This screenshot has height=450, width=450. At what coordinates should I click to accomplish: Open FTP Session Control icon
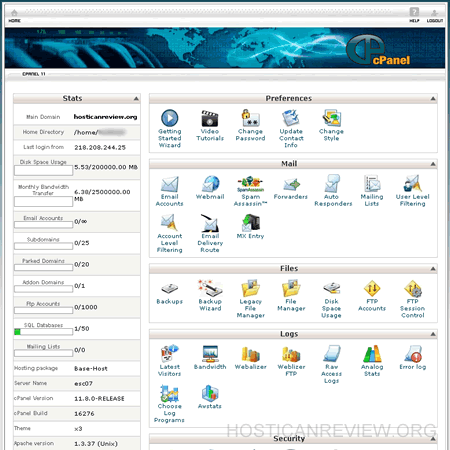413,288
